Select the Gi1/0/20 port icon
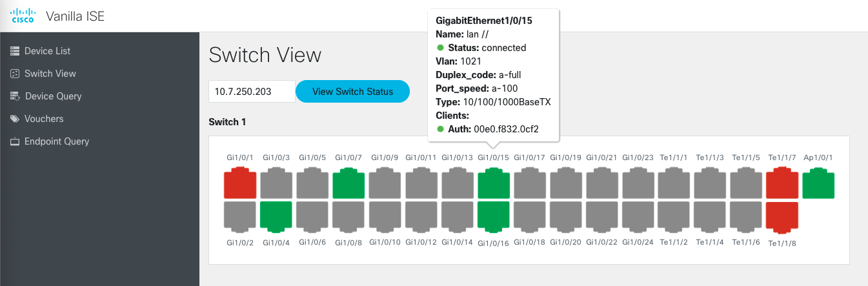Screen dimensions: 868x286 pyautogui.click(x=566, y=217)
